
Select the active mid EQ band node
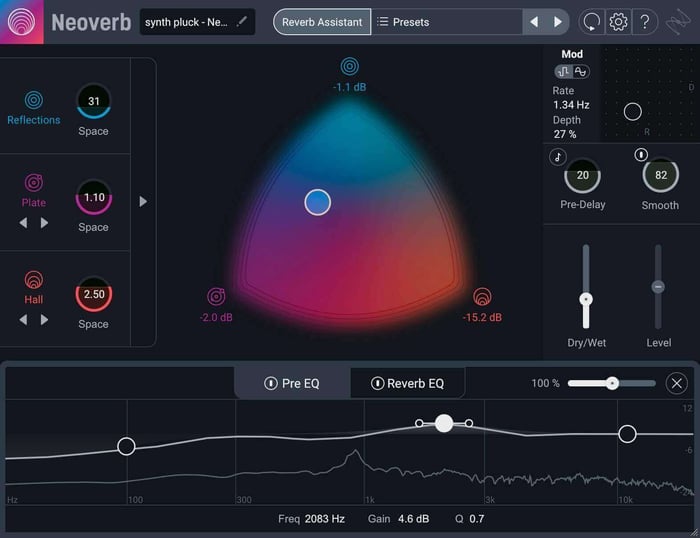(444, 423)
